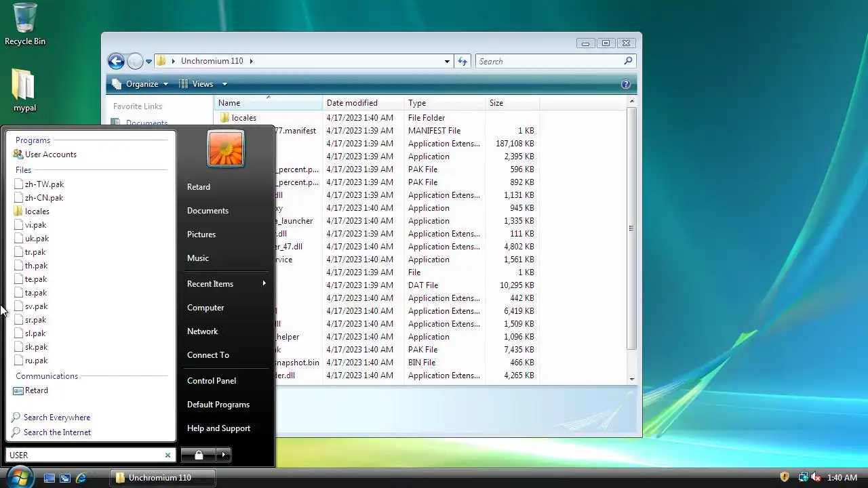This screenshot has width=868, height=488.
Task: Click the User Accounts program icon
Action: point(18,155)
